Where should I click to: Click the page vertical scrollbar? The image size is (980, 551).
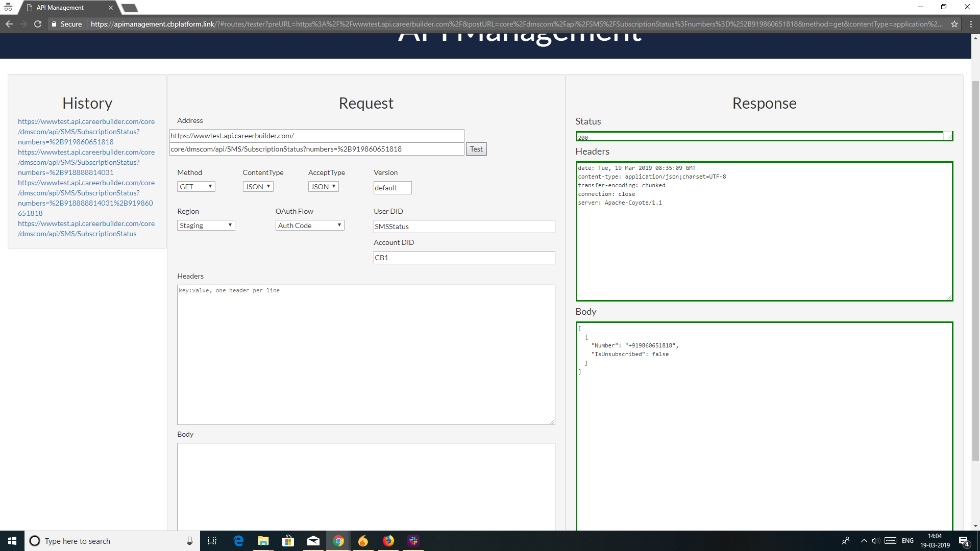tap(975, 270)
